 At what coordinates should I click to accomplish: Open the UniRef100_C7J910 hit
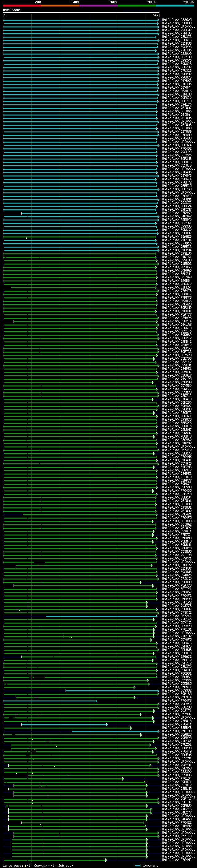(x=177, y=243)
